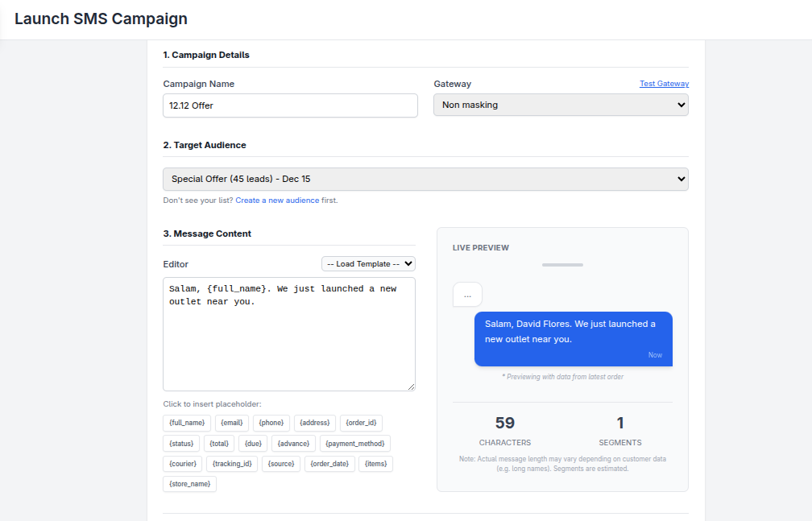Click the blue preview message bubble
This screenshot has width=812, height=521.
click(x=573, y=338)
